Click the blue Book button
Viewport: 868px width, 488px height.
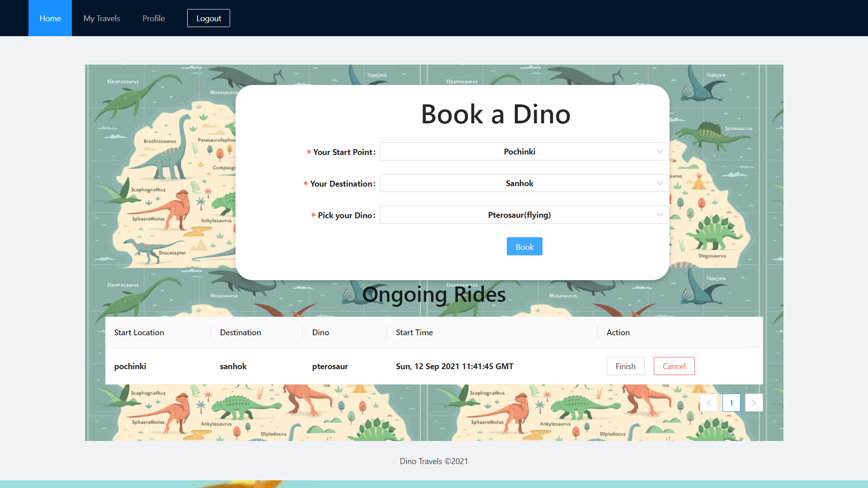(x=524, y=247)
